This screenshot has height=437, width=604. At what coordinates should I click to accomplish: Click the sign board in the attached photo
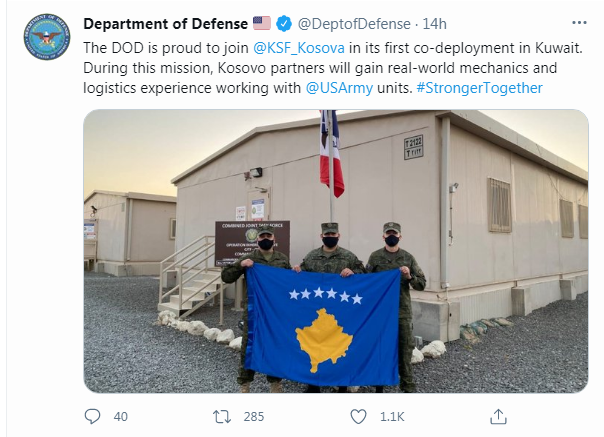252,243
